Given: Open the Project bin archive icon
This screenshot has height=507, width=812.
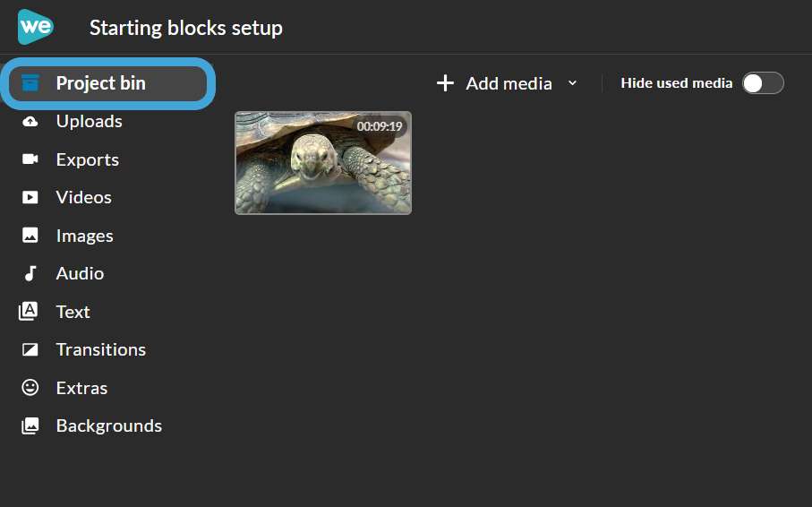Looking at the screenshot, I should tap(30, 83).
